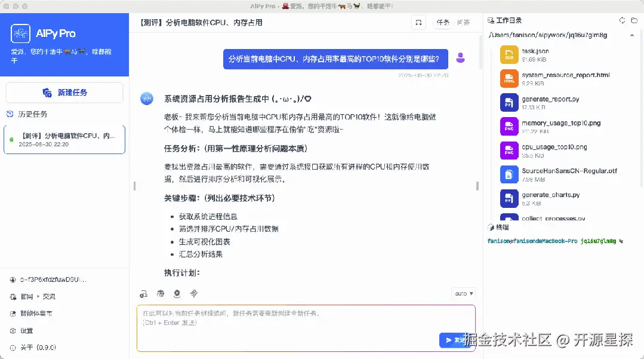Click the user message bubble about TOP10软件

(335, 59)
